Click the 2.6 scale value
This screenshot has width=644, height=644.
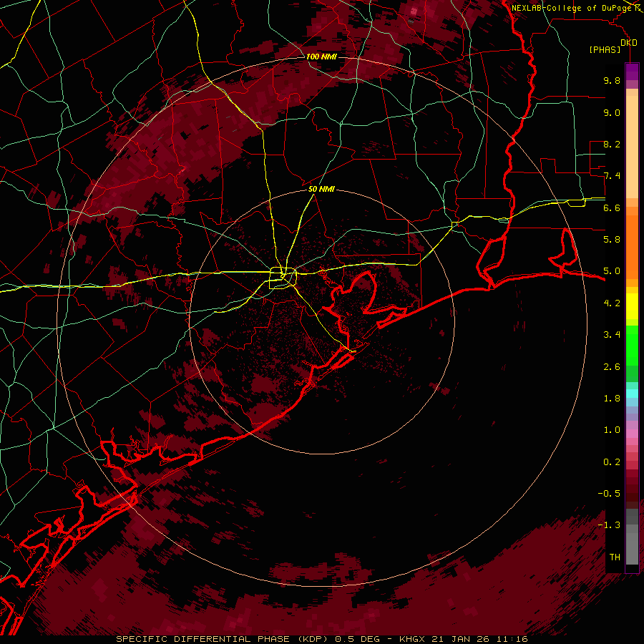coord(612,366)
